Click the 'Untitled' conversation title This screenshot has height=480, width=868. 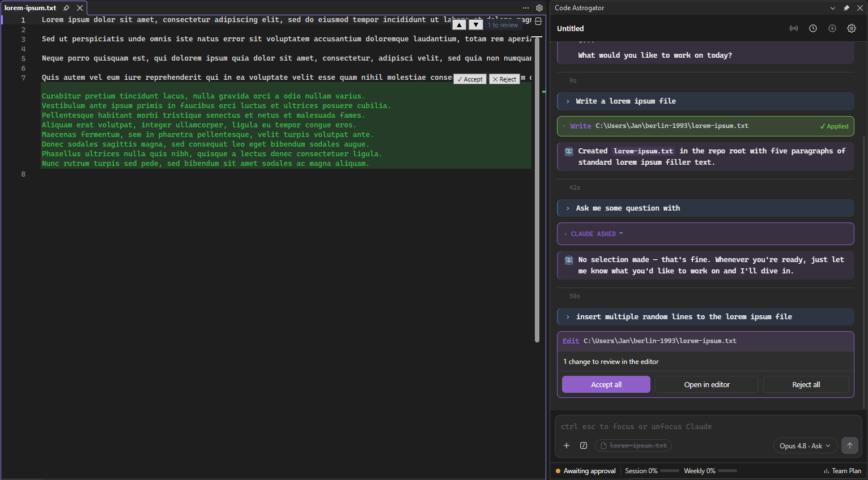pyautogui.click(x=570, y=28)
